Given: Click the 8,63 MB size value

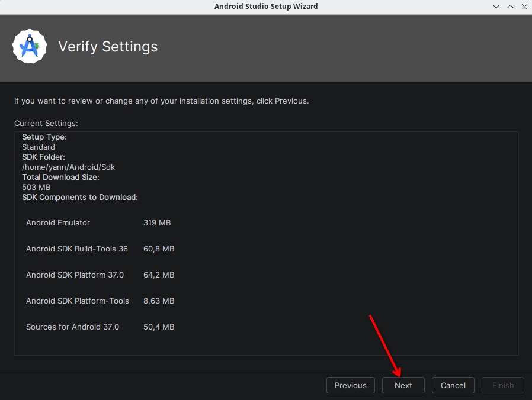Looking at the screenshot, I should [x=159, y=301].
